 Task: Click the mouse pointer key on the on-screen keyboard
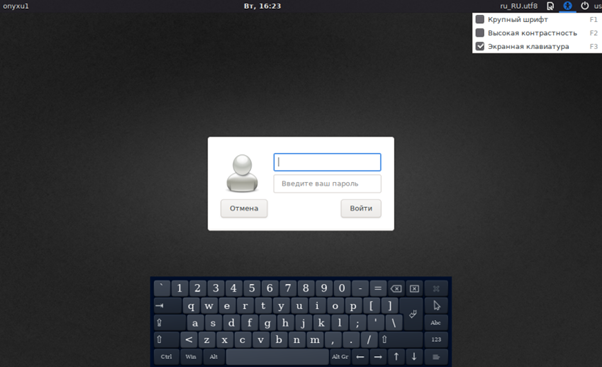click(x=436, y=306)
